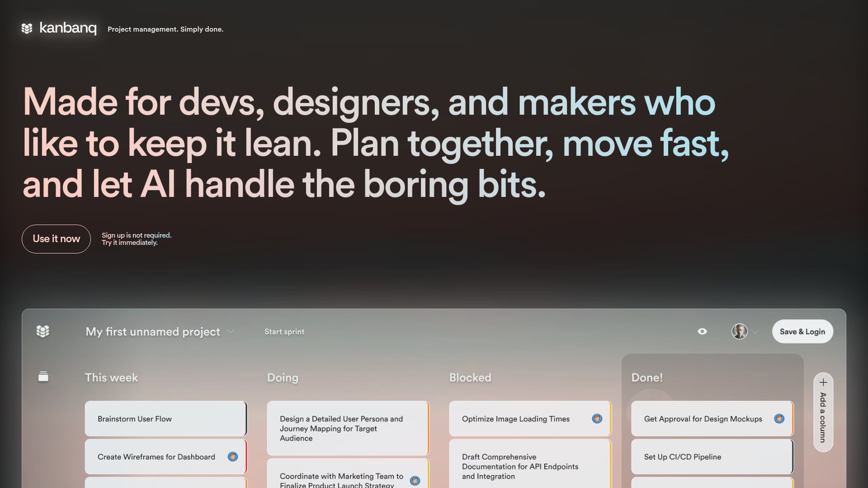This screenshot has height=488, width=868.
Task: Click the Done! column header
Action: [x=647, y=377]
